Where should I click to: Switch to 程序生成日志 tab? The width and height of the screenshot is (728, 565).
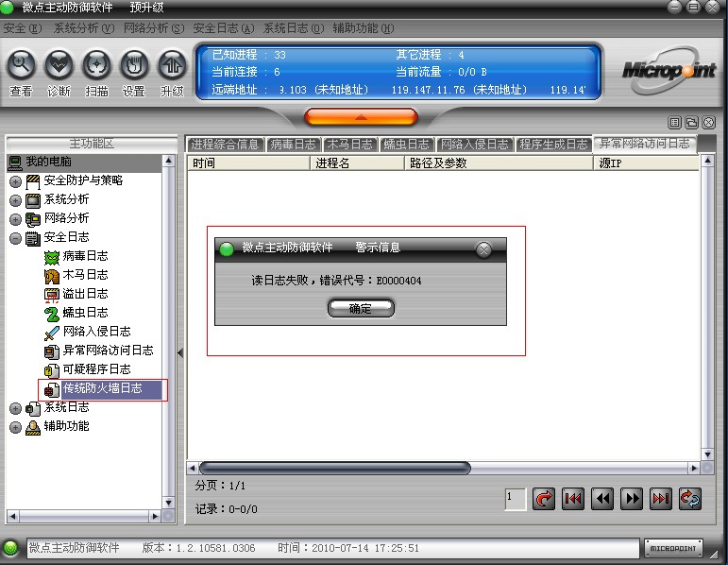tap(553, 145)
